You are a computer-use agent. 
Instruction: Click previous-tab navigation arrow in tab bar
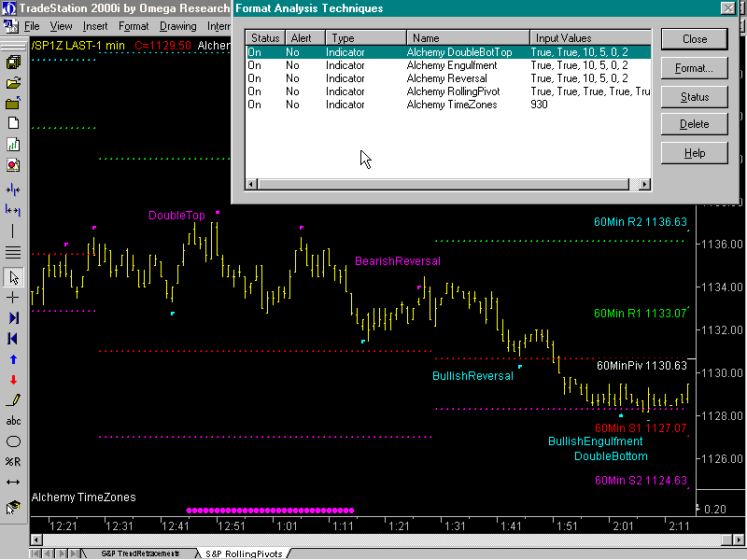point(49,553)
